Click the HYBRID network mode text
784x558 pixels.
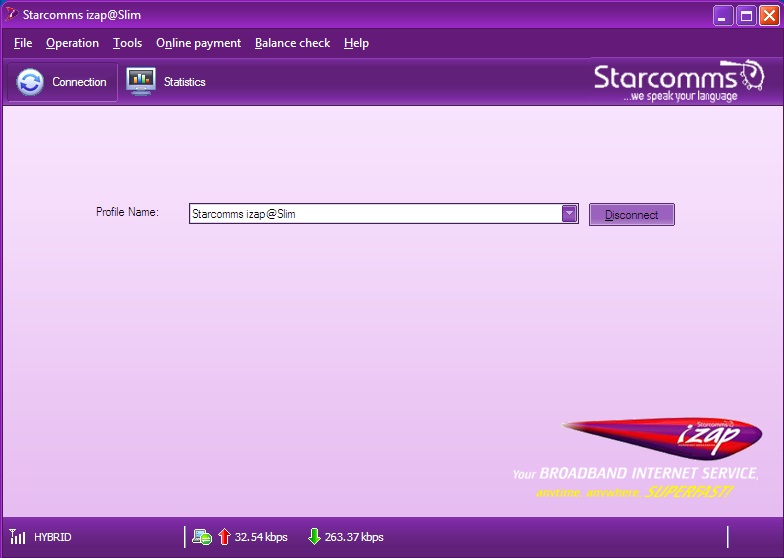pyautogui.click(x=52, y=537)
